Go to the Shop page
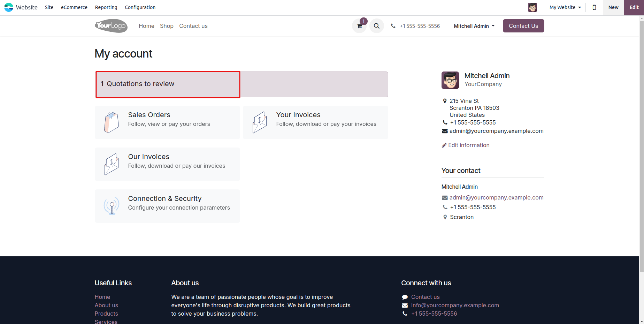Viewport: 644px width, 324px height. [x=167, y=26]
